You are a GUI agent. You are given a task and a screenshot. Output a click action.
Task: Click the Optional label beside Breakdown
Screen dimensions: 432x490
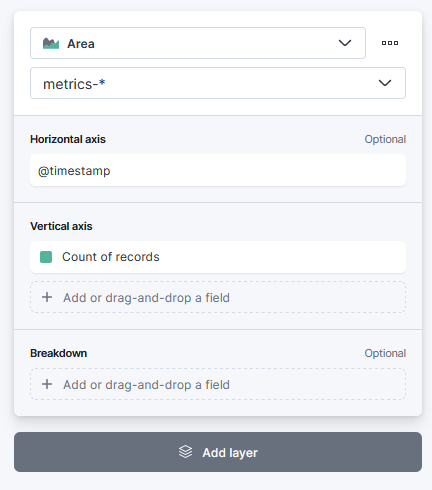click(x=385, y=353)
